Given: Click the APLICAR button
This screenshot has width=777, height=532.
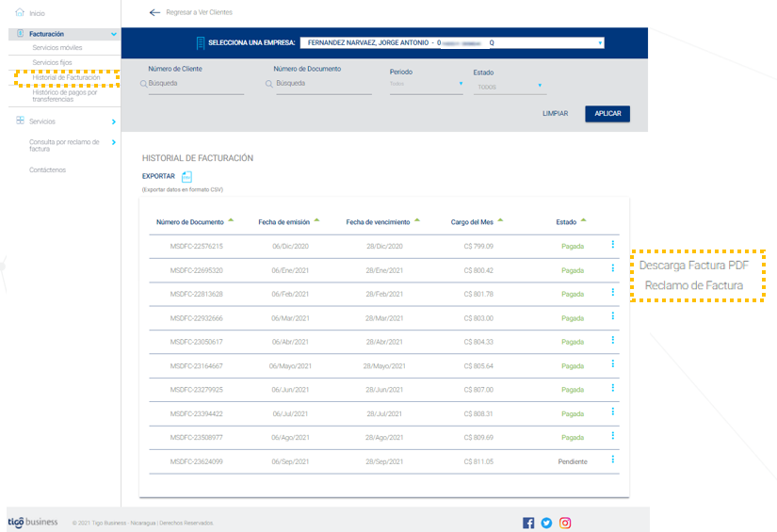Looking at the screenshot, I should click(x=607, y=113).
